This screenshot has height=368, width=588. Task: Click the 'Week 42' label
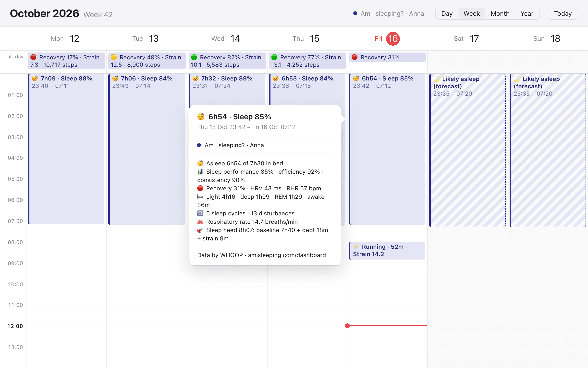click(x=98, y=15)
